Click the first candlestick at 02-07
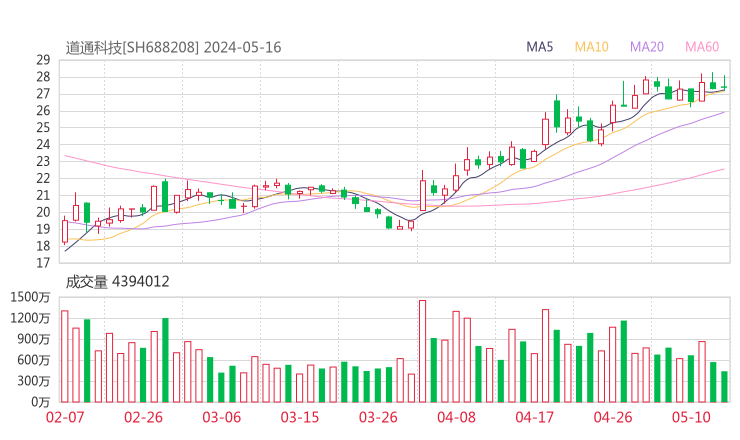The width and height of the screenshot is (740, 440). point(65,230)
